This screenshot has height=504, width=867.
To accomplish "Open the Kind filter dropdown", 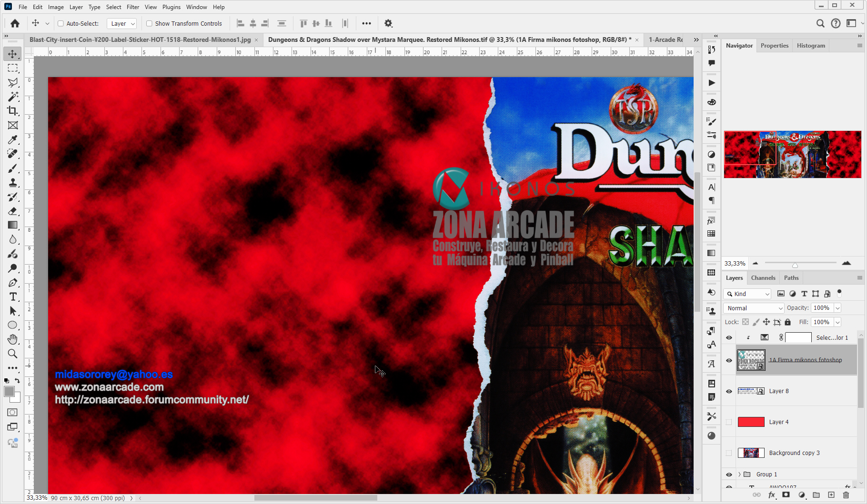I will (x=746, y=294).
